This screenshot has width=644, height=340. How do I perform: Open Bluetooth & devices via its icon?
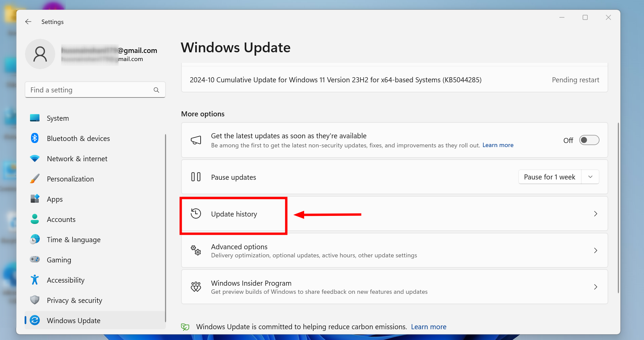(x=35, y=138)
